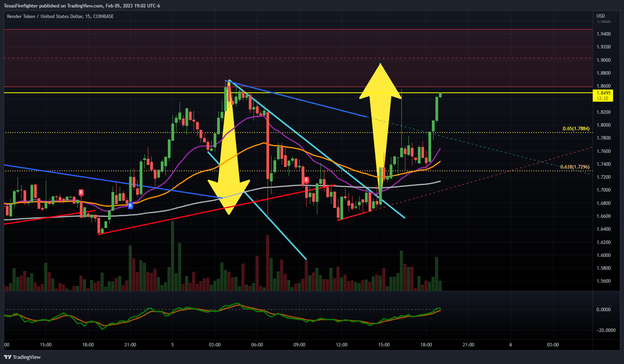Select the 0.618(1.7296) Fibonacci label
This screenshot has width=624, height=364.
click(x=575, y=167)
